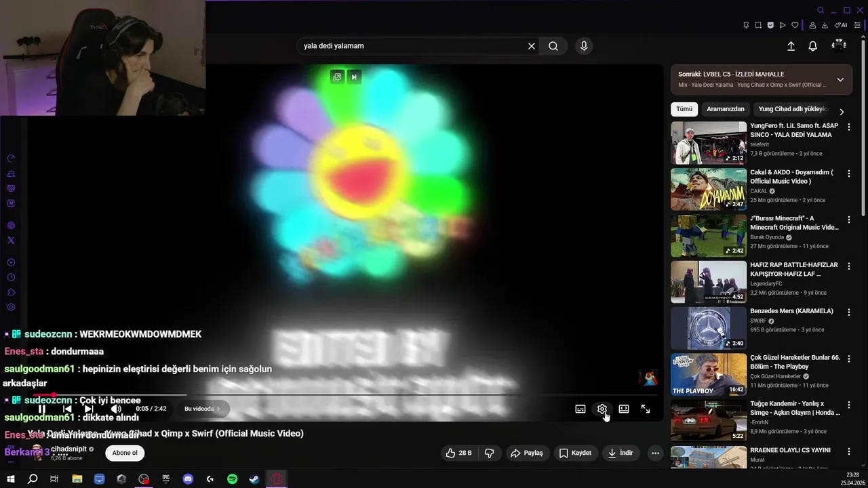Open the X (Twitter) sidebar icon

tap(11, 240)
